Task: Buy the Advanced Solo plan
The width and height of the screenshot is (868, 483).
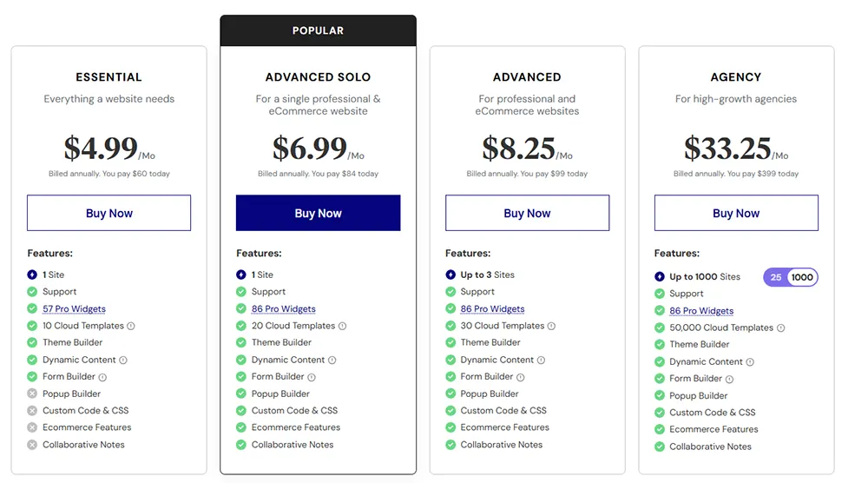Action: (x=319, y=213)
